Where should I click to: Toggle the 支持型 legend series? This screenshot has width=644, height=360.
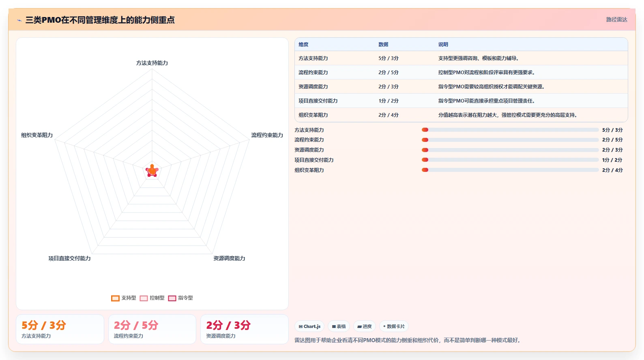point(124,298)
